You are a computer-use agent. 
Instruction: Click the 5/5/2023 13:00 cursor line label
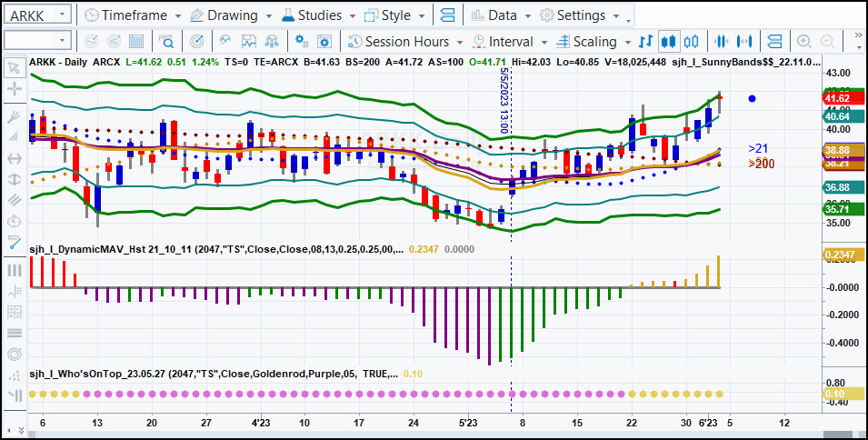(x=504, y=100)
